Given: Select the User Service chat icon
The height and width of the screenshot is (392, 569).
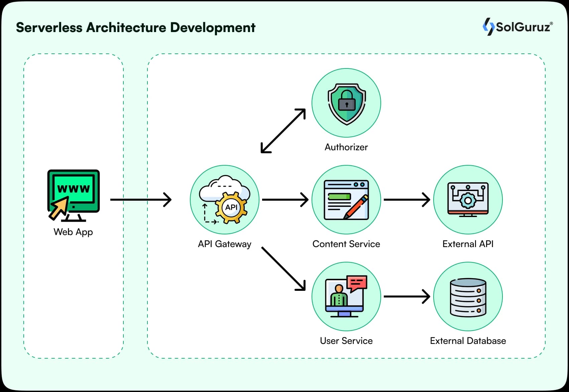Looking at the screenshot, I should (x=346, y=297).
